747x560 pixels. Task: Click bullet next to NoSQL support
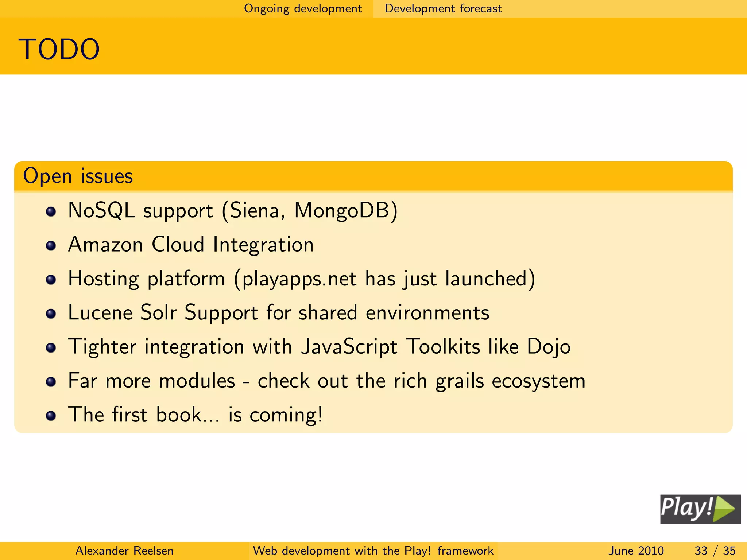[x=51, y=212]
